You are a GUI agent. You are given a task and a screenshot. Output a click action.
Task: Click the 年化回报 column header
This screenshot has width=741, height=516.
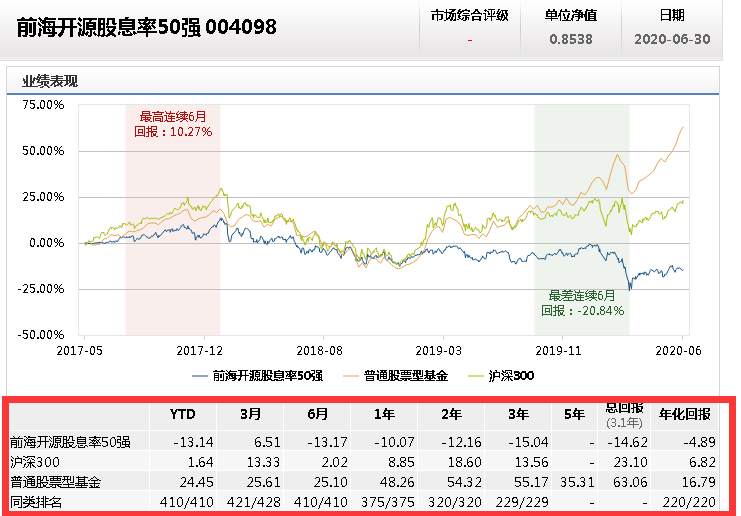[685, 415]
